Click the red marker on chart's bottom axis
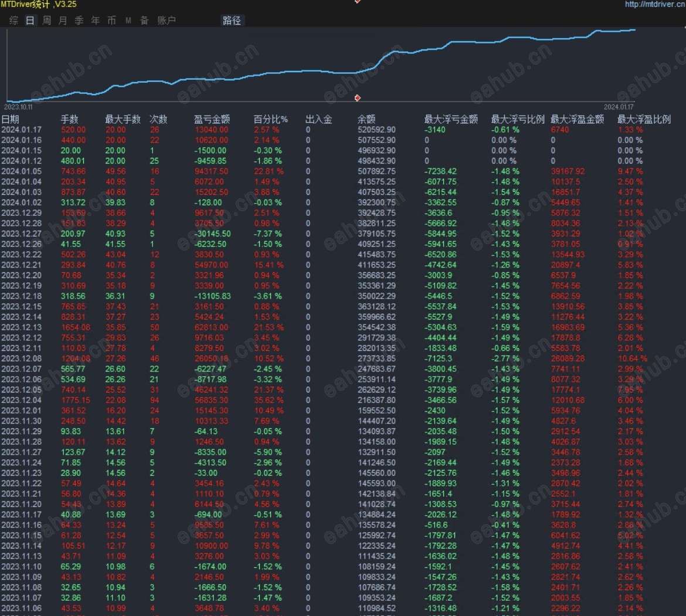The image size is (686, 616). pos(358,98)
